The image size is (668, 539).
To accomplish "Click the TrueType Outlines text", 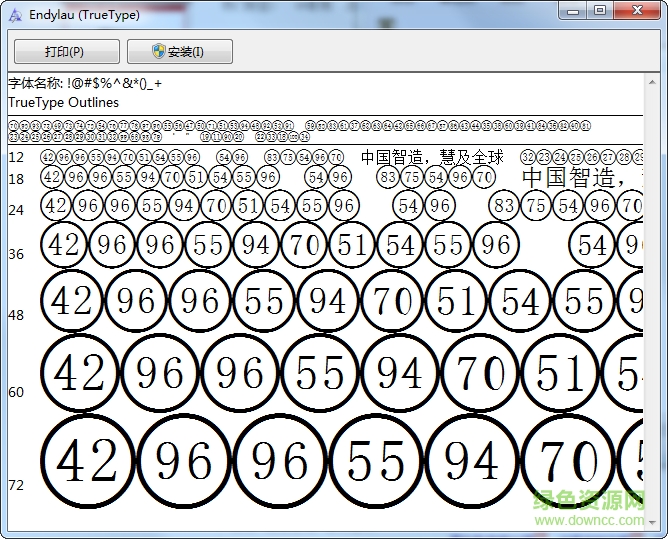I will (63, 102).
